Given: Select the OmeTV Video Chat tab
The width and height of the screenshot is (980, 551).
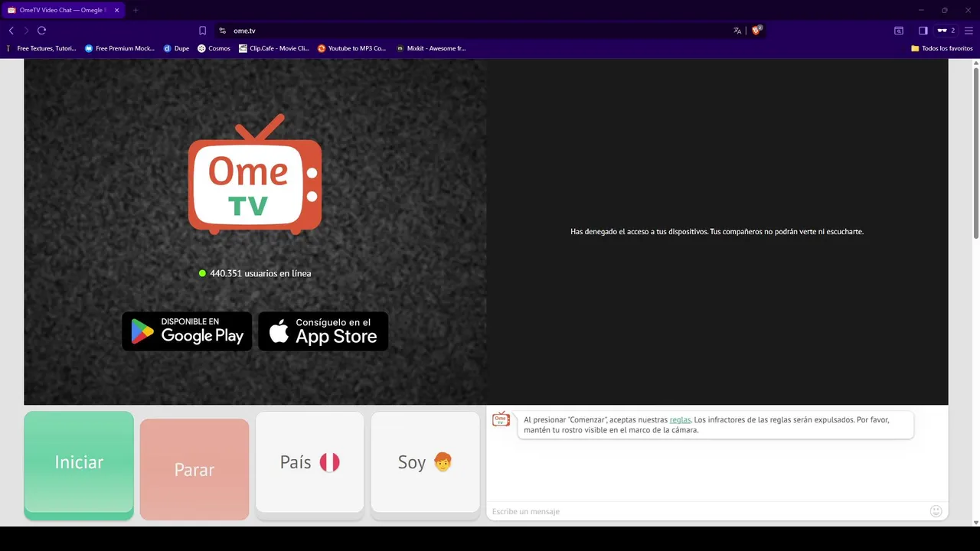Looking at the screenshot, I should click(x=62, y=10).
